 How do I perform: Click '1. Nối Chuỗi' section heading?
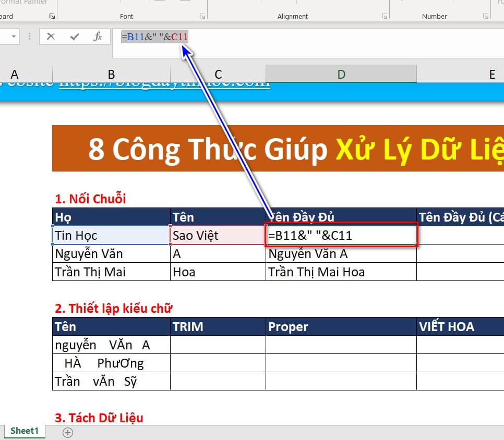90,199
